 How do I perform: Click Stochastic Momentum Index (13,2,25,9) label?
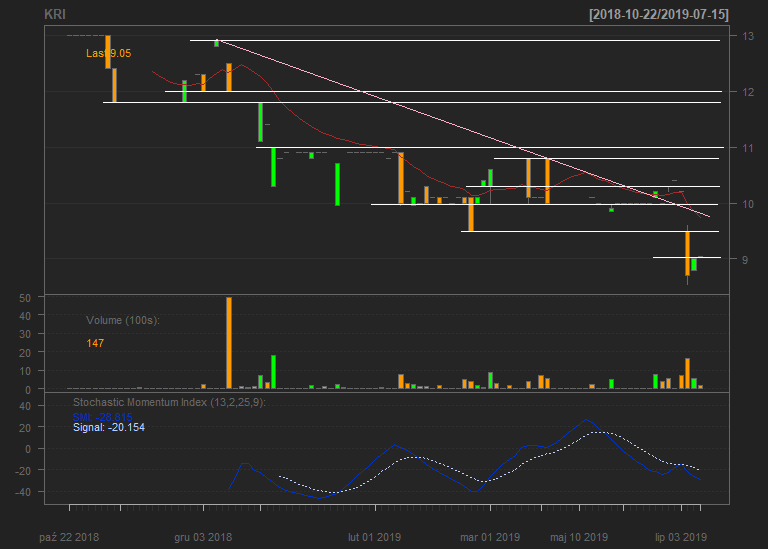[x=169, y=403]
